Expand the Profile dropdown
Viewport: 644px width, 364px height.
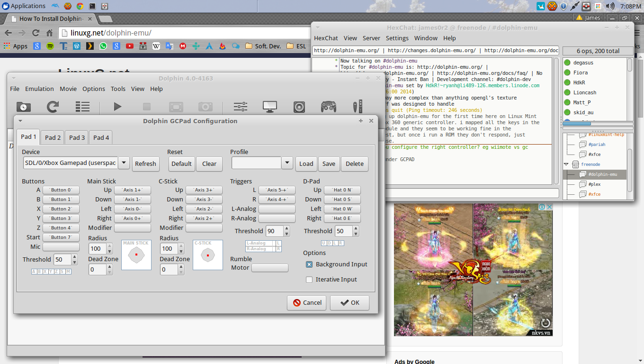click(287, 163)
